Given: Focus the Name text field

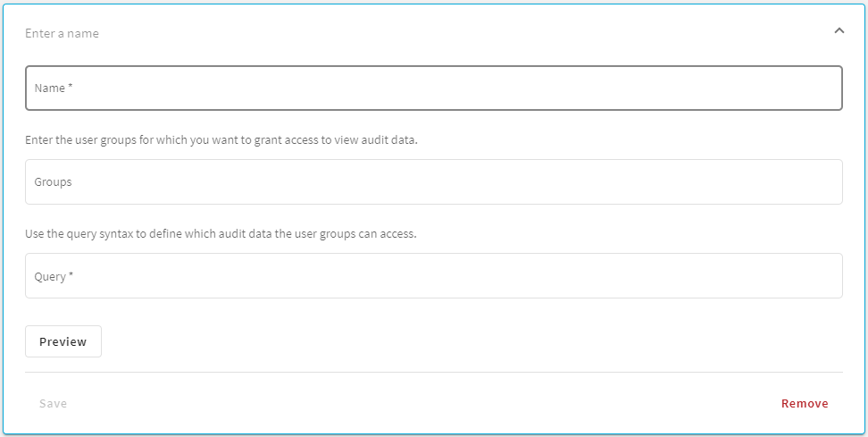Looking at the screenshot, I should point(434,88).
